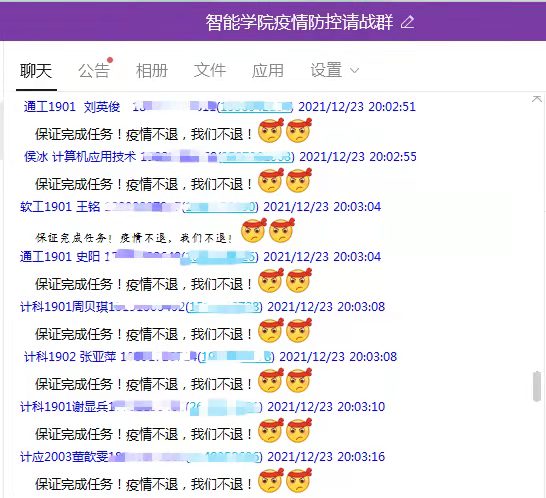The width and height of the screenshot is (546, 498).
Task: Switch to the 聊天 tab
Action: [x=36, y=71]
